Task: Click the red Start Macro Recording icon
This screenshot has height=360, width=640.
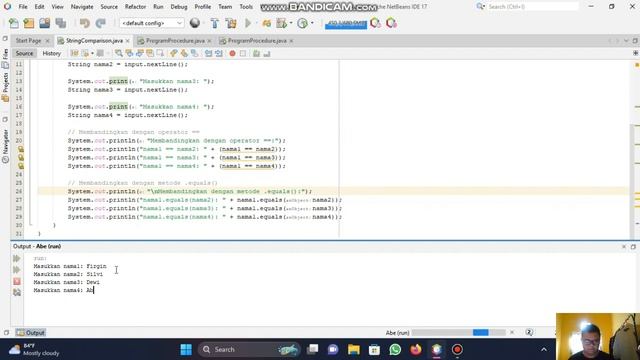Action: (232, 53)
